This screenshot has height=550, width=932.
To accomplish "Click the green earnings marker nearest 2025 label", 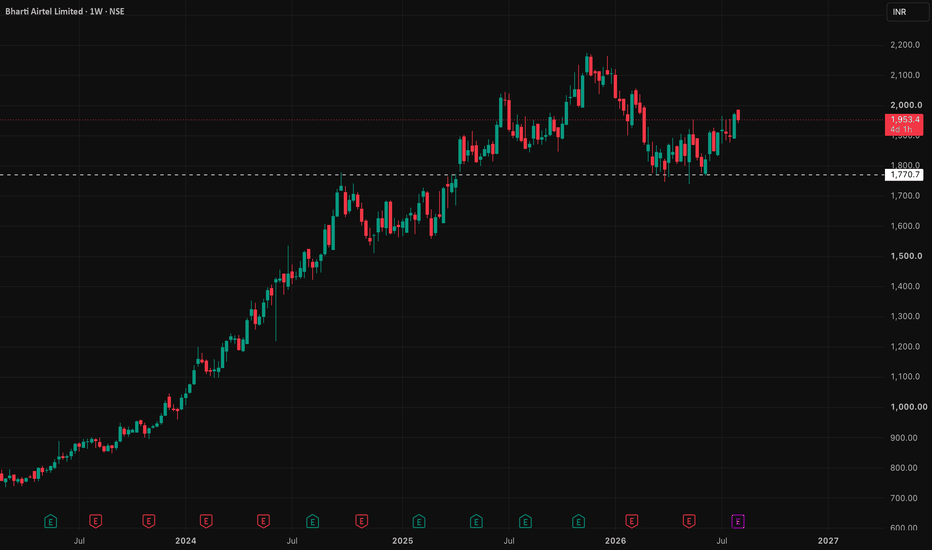I will point(418,521).
